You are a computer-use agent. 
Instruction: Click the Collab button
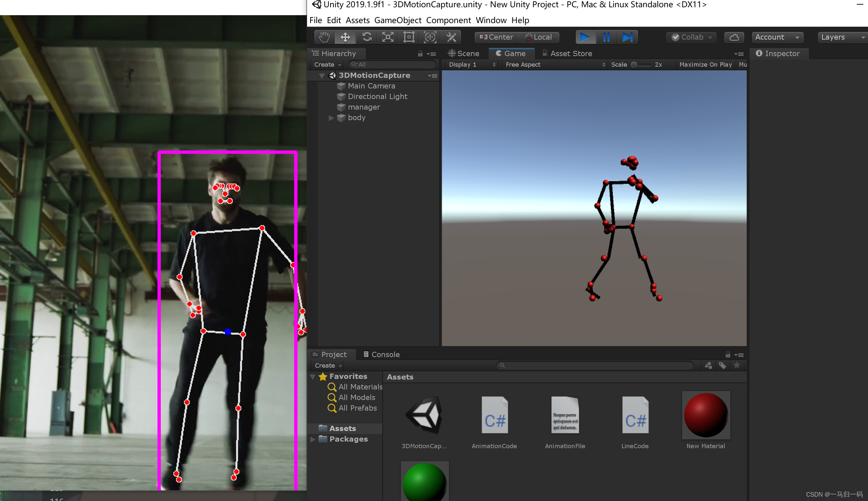(691, 37)
